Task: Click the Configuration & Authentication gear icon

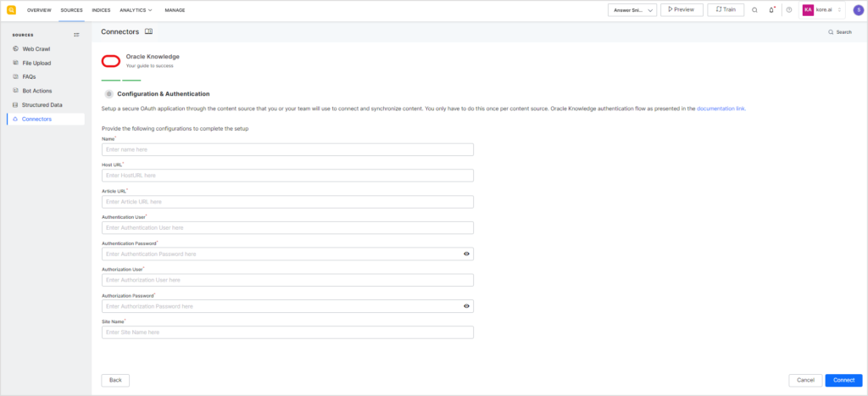Action: tap(109, 94)
